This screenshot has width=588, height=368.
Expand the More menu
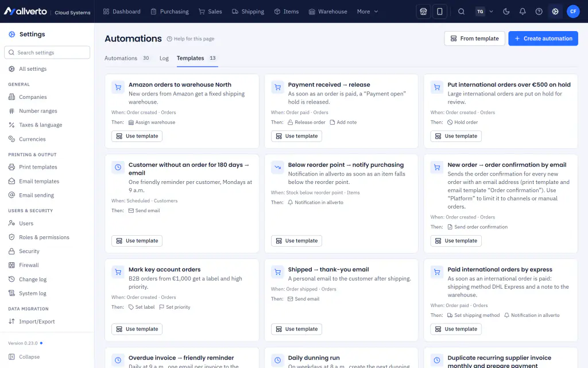tap(367, 11)
